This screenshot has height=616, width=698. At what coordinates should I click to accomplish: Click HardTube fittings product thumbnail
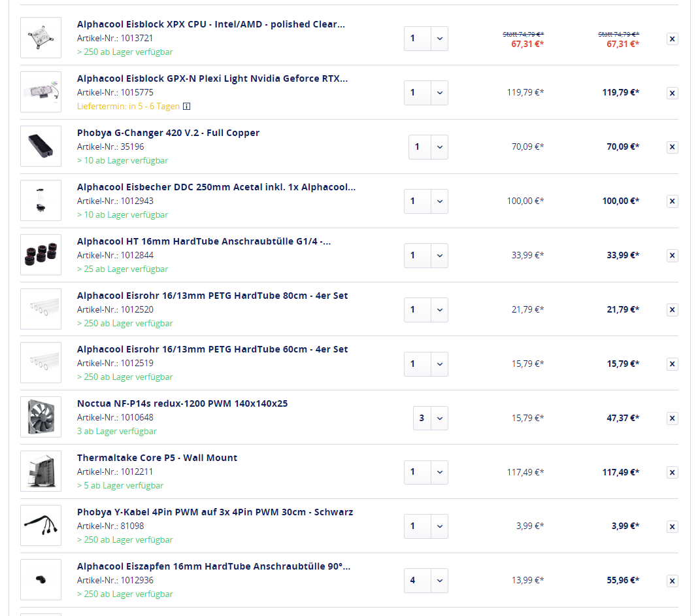41,255
